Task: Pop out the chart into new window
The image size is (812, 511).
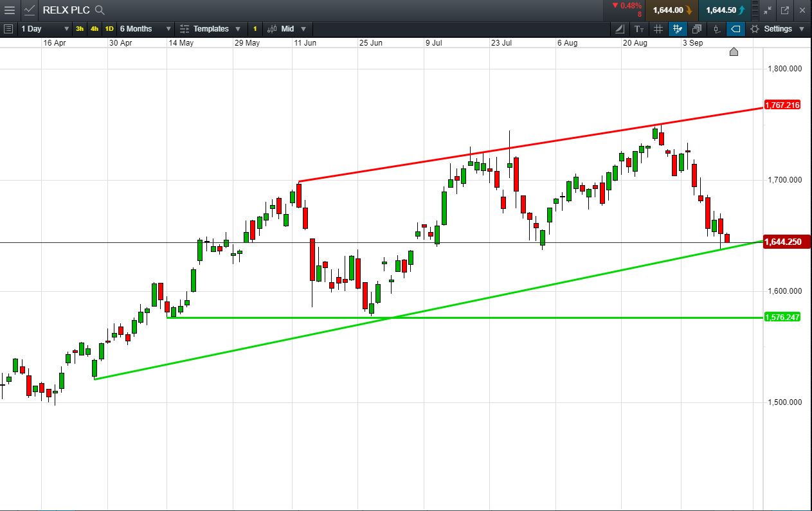Action: pos(784,10)
